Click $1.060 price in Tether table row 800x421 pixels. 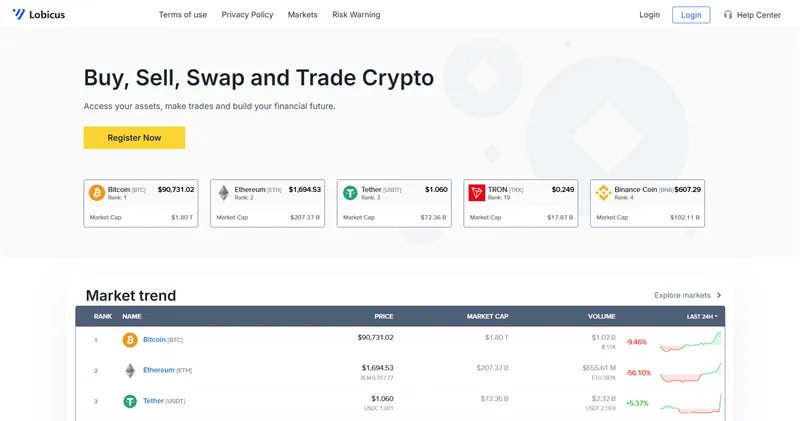tap(382, 399)
